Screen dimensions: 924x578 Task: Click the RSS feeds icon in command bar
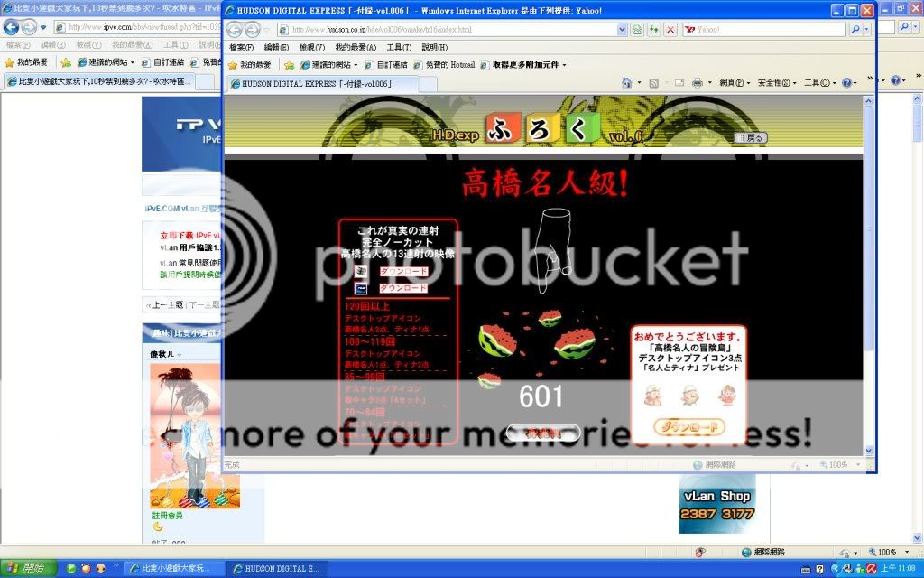click(654, 82)
